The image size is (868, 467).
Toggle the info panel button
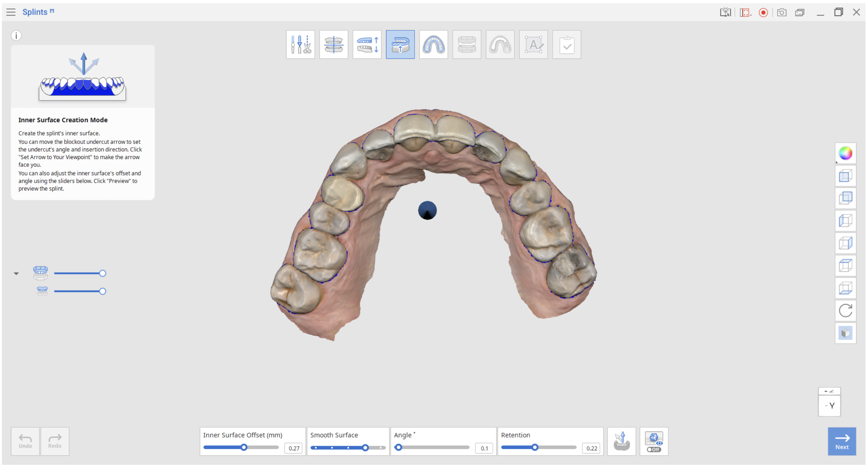pos(16,35)
